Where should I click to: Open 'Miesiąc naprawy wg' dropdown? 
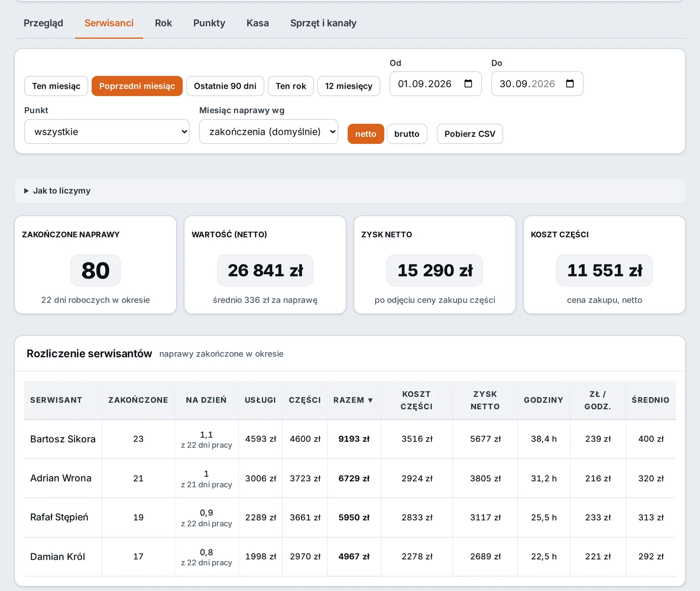tap(268, 131)
